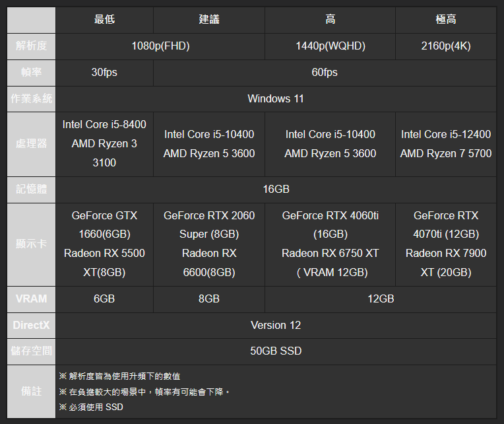The width and height of the screenshot is (504, 424).
Task: Click the 解析度 row label
Action: (x=32, y=46)
